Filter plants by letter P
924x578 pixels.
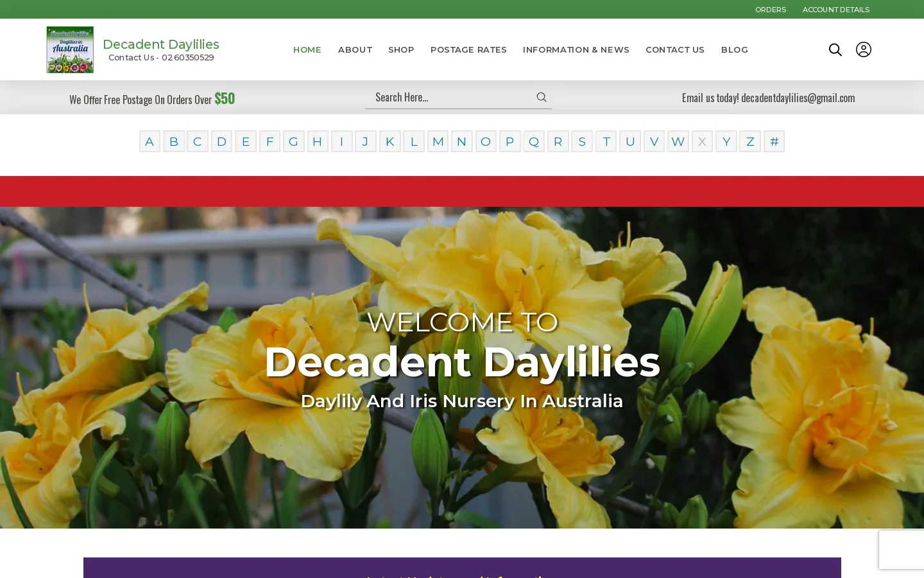pyautogui.click(x=509, y=141)
